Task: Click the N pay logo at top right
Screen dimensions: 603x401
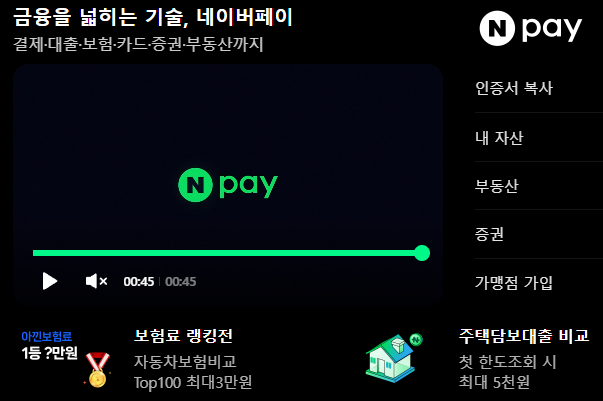Action: pyautogui.click(x=530, y=28)
